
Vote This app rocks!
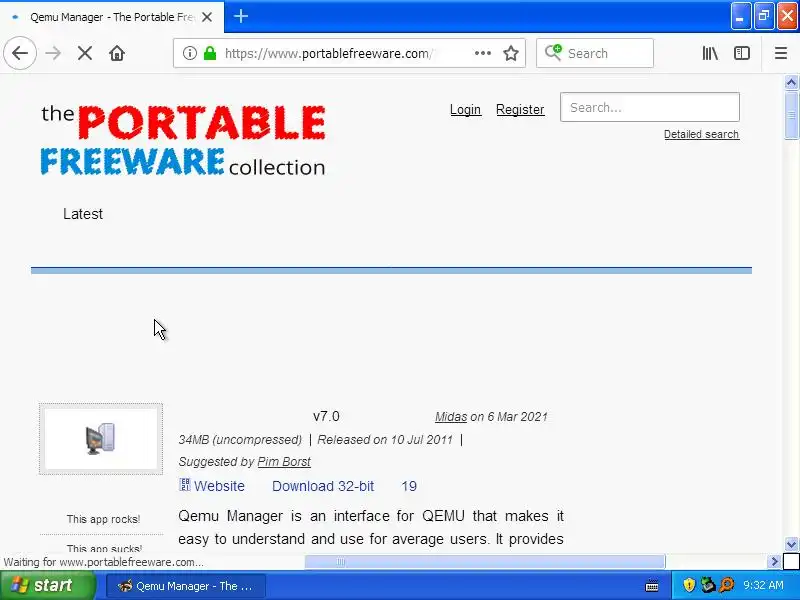103,519
